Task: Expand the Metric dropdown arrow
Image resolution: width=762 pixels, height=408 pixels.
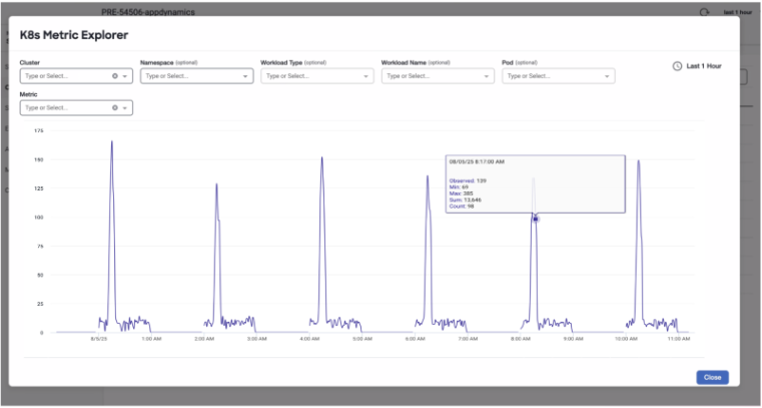Action: [x=125, y=108]
